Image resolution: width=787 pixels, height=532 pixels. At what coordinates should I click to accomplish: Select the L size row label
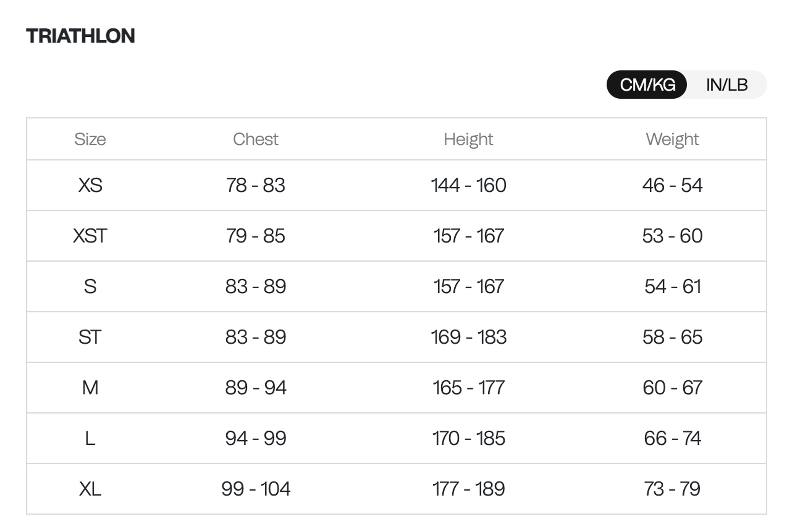[90, 438]
